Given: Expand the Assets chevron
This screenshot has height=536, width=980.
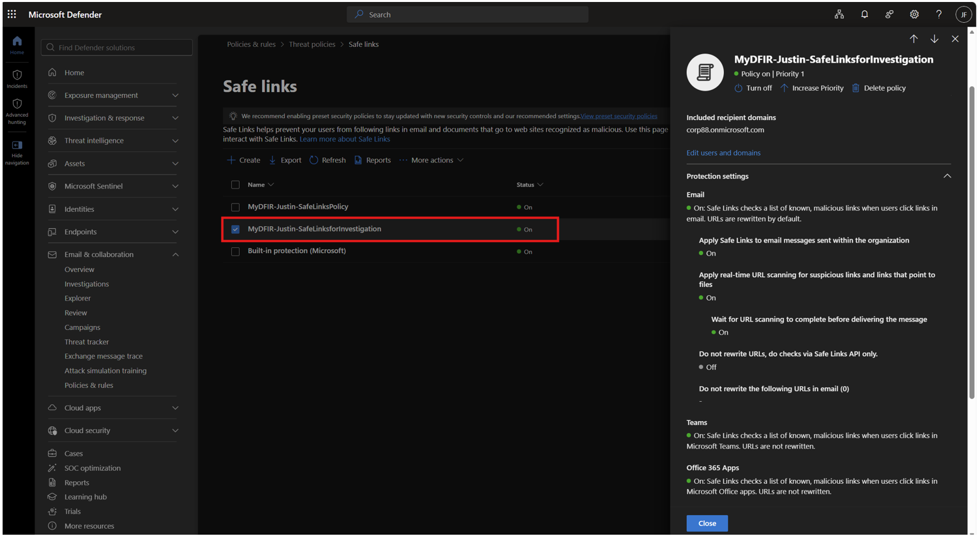Looking at the screenshot, I should click(175, 164).
